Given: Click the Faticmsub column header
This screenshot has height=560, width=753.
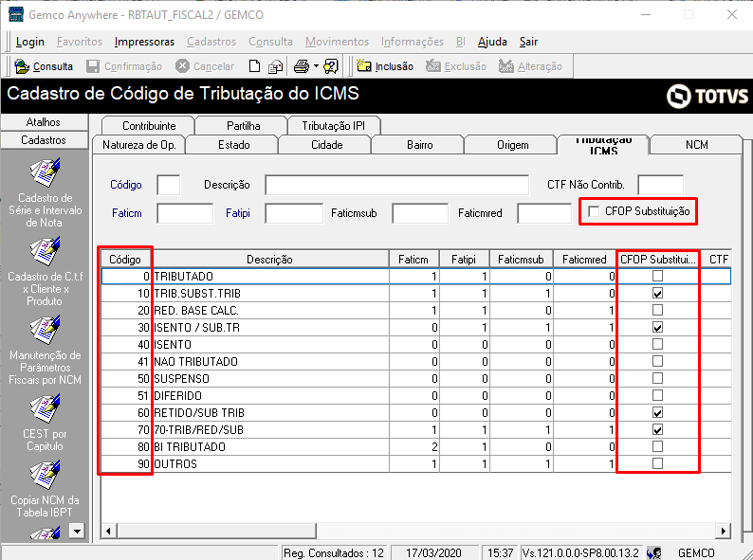Looking at the screenshot, I should [x=521, y=259].
